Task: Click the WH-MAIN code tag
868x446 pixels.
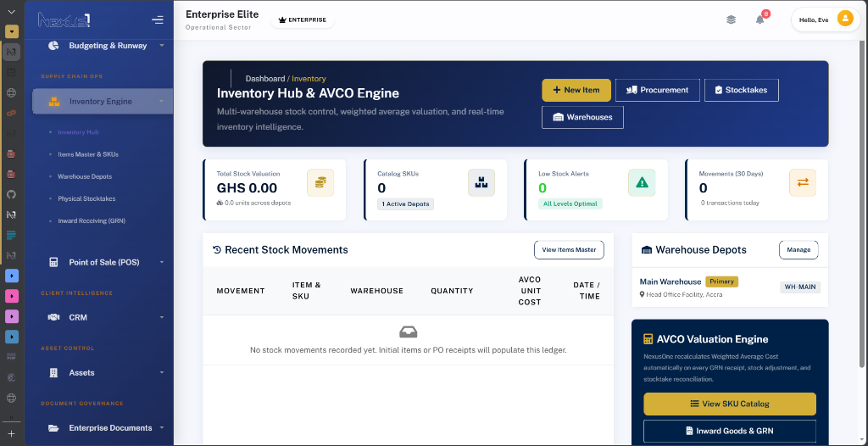Action: (800, 287)
